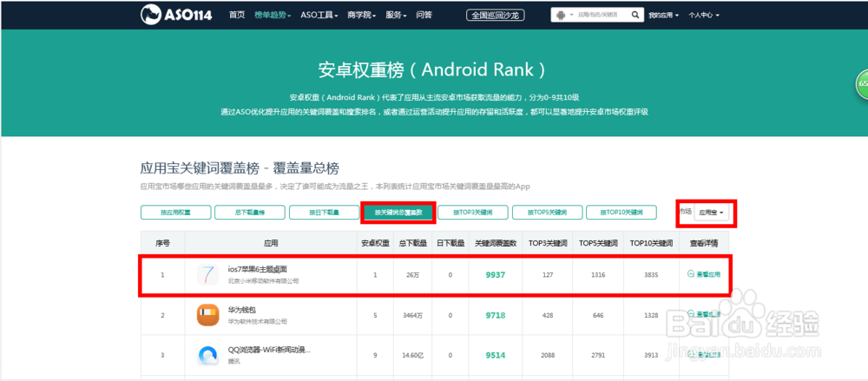Click the 查看详情 column header
Screen dimensions: 868x381
(x=704, y=243)
